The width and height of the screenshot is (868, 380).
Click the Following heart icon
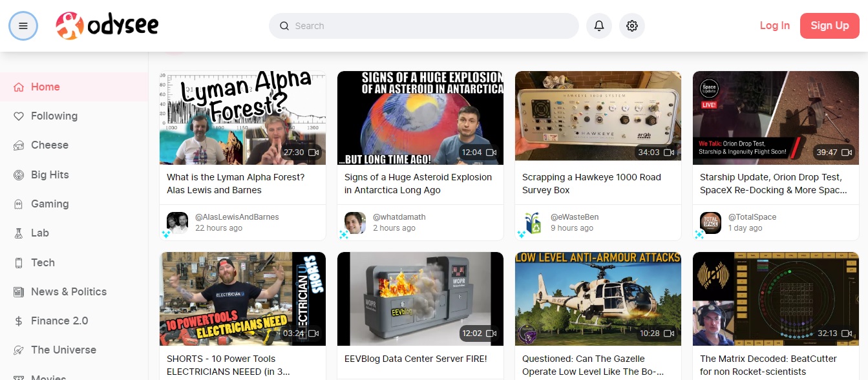[19, 116]
